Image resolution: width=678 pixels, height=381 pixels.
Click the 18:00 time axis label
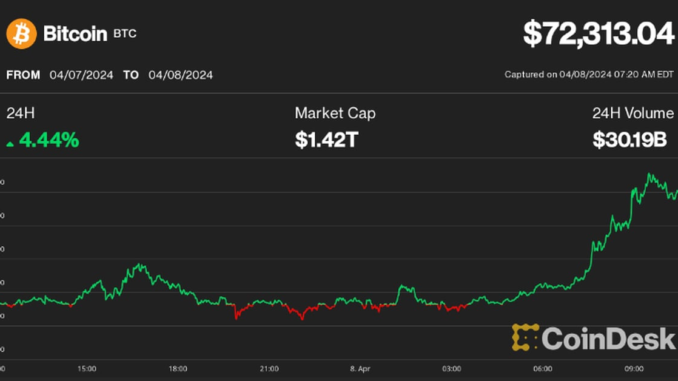pyautogui.click(x=178, y=369)
